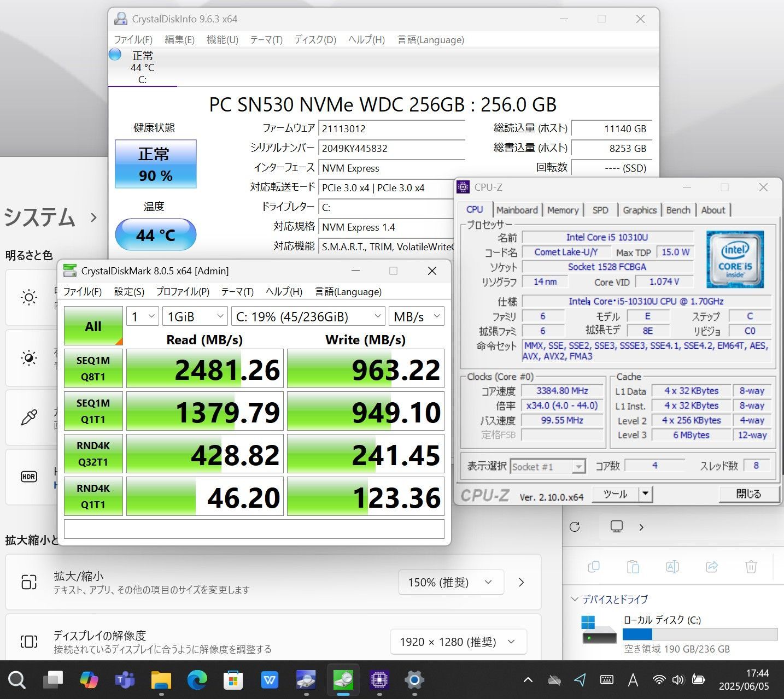This screenshot has height=699, width=784.
Task: Click the OneDrive cloud tray icon
Action: pos(554,680)
